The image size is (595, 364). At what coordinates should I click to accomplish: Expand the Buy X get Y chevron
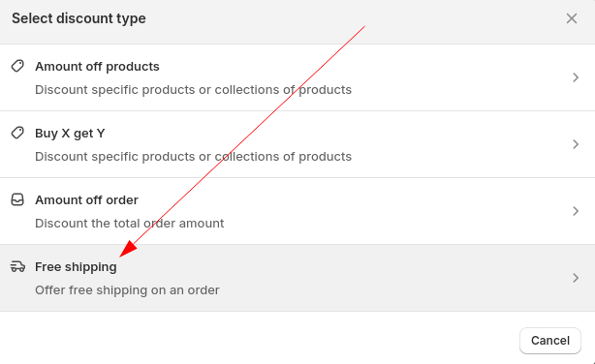[x=576, y=144]
